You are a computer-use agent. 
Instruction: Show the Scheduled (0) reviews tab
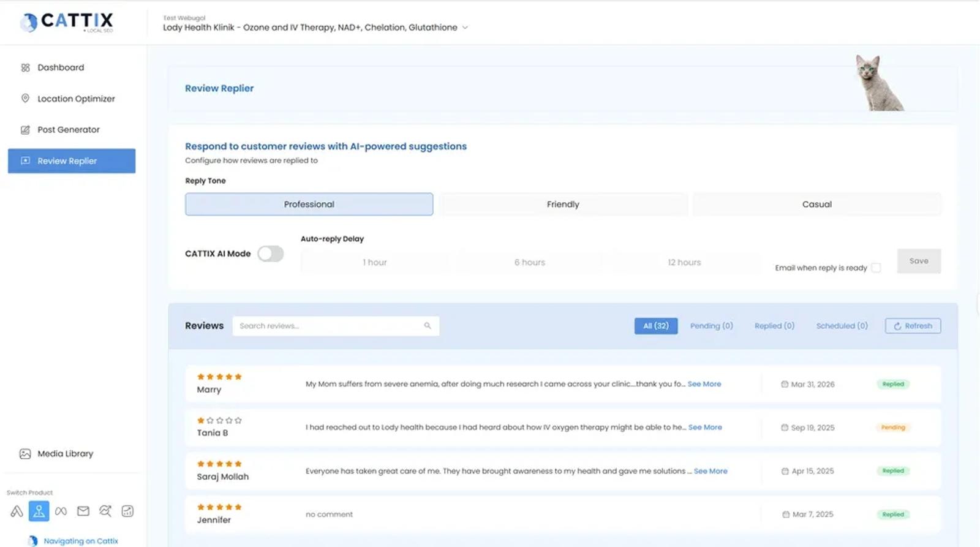click(x=842, y=326)
